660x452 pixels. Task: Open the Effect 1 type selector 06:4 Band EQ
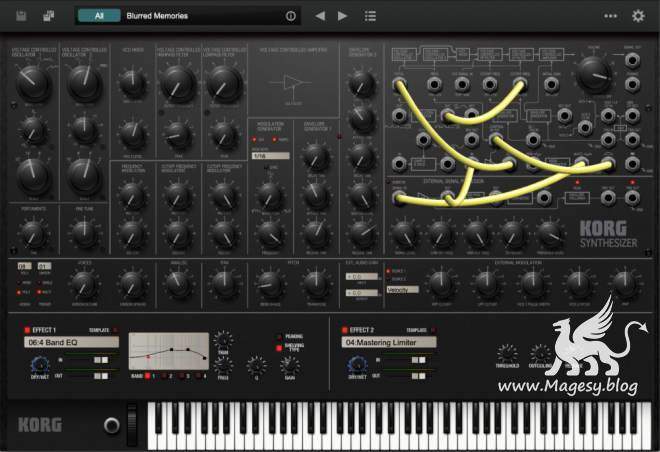tap(72, 342)
